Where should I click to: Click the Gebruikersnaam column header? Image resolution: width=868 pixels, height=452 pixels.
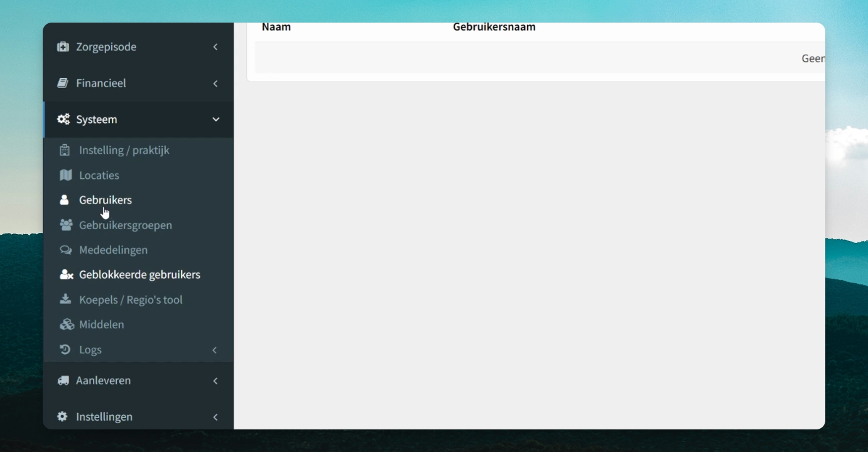(x=494, y=27)
